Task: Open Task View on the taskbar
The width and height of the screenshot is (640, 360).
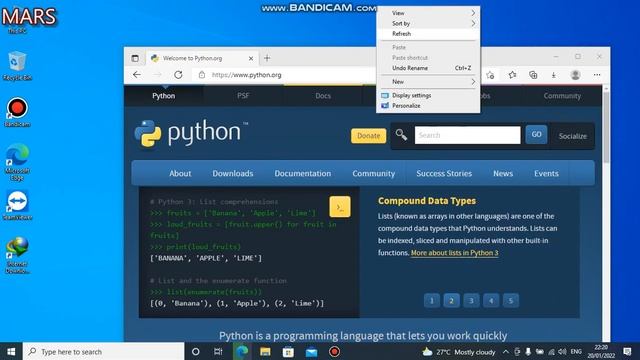Action: [x=218, y=351]
